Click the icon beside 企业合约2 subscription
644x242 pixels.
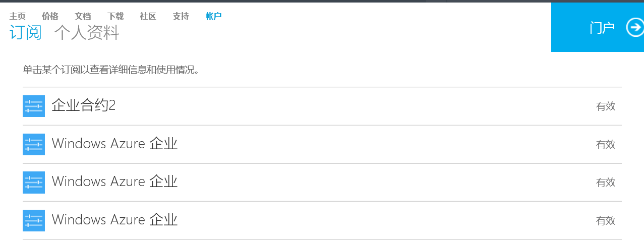34,106
